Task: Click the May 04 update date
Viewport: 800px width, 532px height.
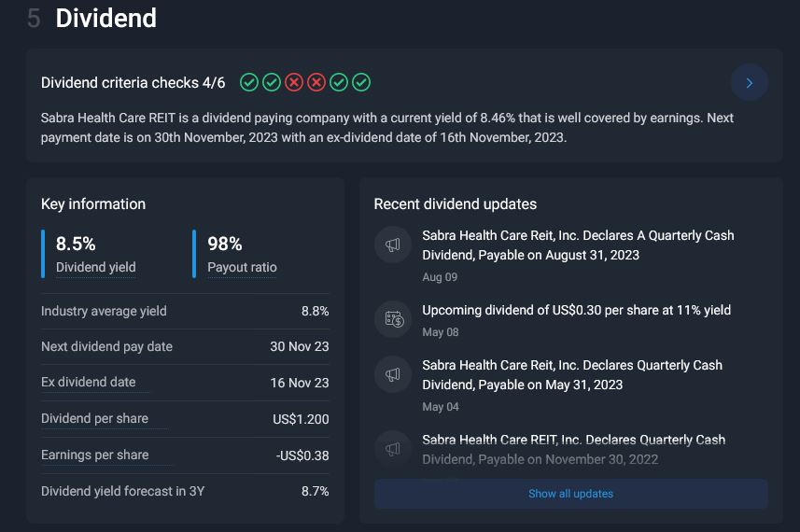Action: pos(441,407)
